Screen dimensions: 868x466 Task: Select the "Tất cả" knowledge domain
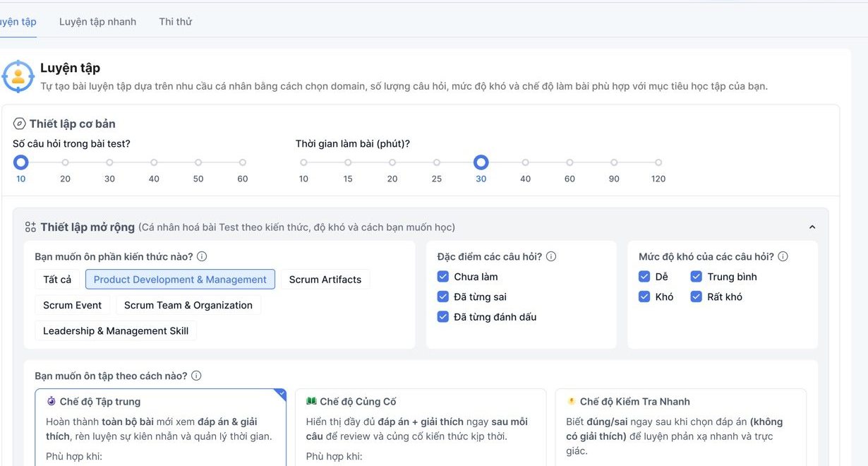pyautogui.click(x=57, y=280)
